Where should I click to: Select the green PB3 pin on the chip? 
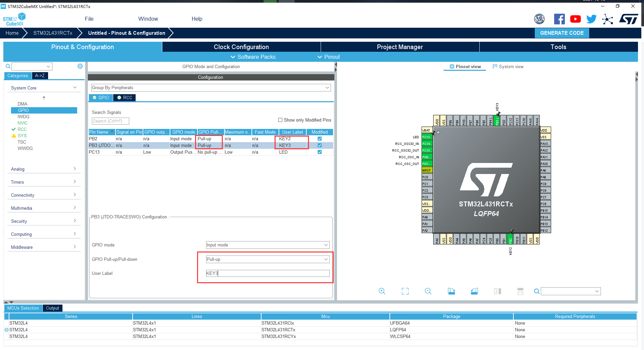(497, 121)
